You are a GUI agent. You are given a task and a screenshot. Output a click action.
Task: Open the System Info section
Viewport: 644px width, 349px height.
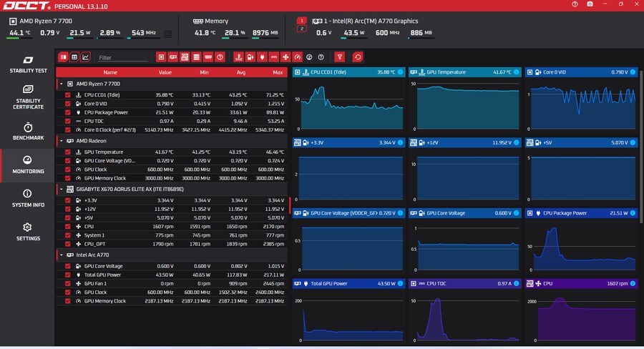(28, 198)
